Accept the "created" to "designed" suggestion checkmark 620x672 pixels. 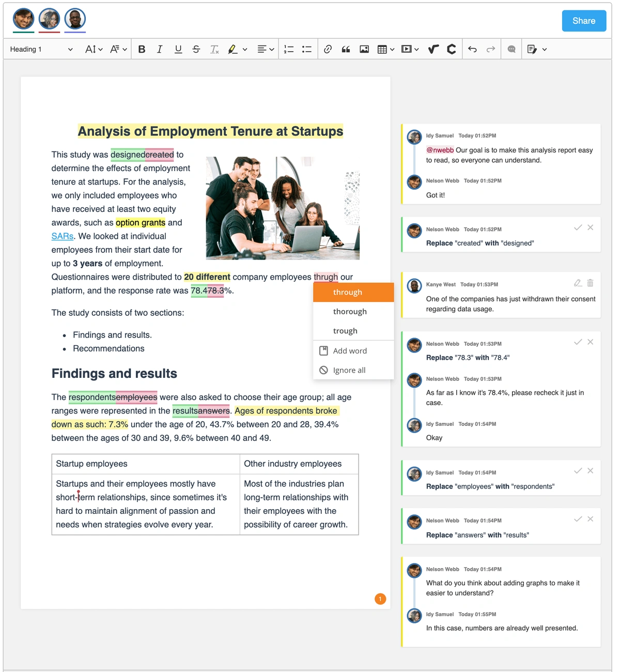point(578,227)
